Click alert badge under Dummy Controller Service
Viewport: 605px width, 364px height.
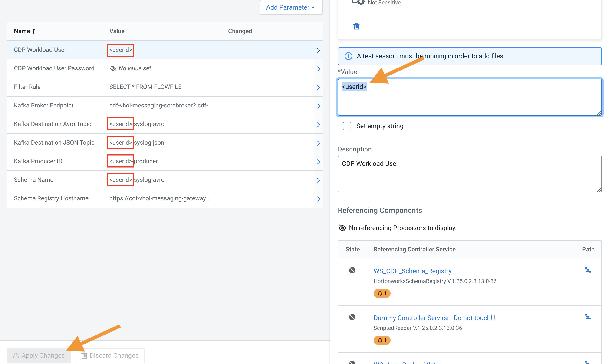pos(382,340)
